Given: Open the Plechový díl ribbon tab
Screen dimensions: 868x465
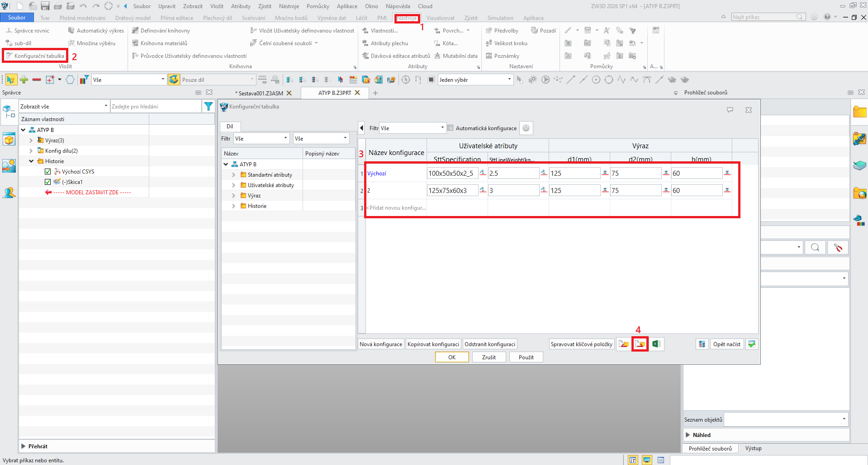Looking at the screenshot, I should point(218,18).
